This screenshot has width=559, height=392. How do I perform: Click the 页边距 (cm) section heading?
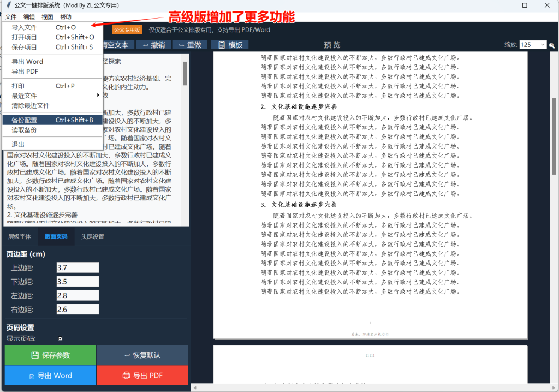(26, 254)
